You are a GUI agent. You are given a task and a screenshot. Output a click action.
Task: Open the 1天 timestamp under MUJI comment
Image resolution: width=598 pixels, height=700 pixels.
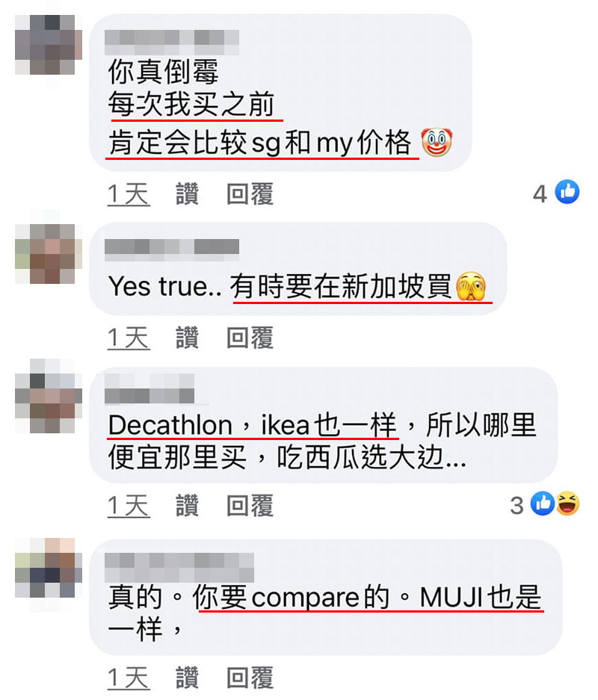click(x=129, y=678)
